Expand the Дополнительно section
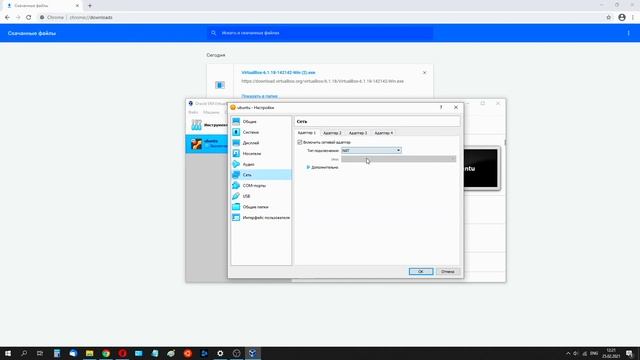Screen dimensions: 640x360 pyautogui.click(x=322, y=167)
